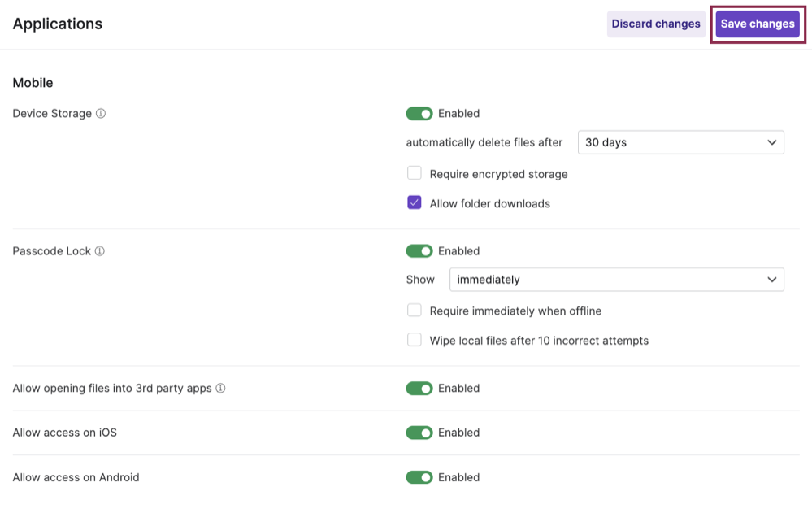
Task: Open the automatically delete files dropdown
Action: (680, 142)
